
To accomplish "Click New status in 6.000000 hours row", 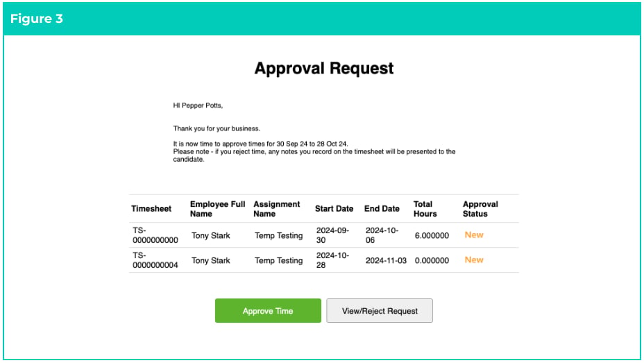I will coord(474,235).
